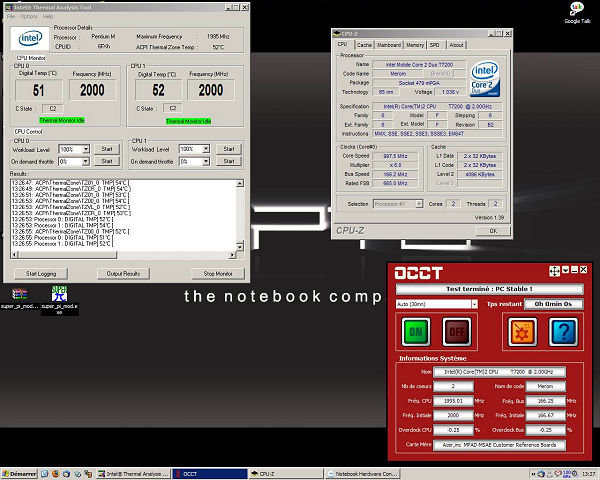Click the Google Talk desktop icon
The image size is (600, 480).
pyautogui.click(x=574, y=14)
